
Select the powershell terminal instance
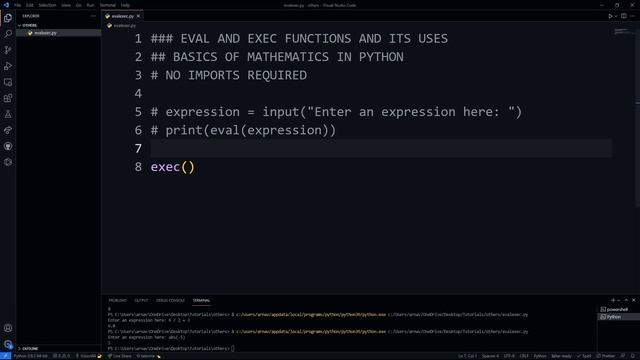618,309
